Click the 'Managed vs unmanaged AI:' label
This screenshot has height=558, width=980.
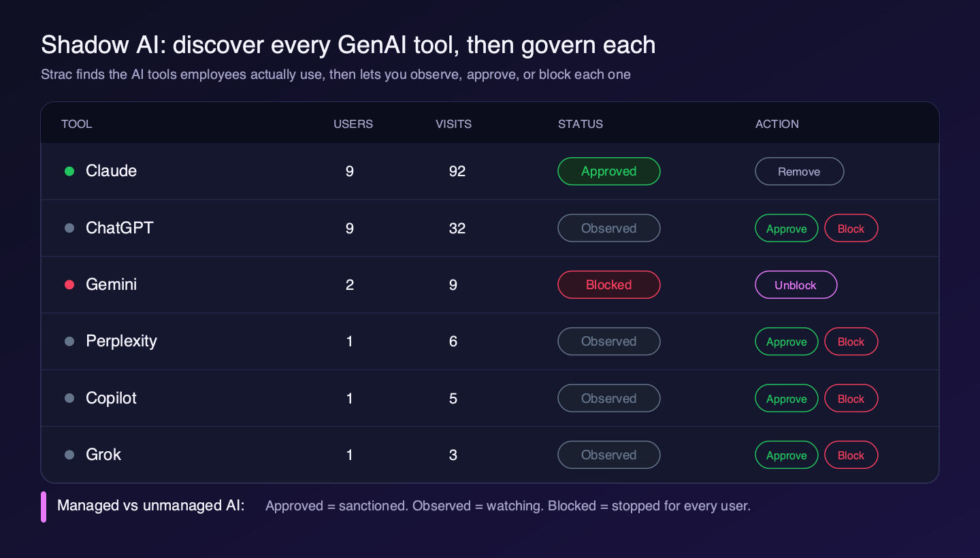click(x=151, y=506)
